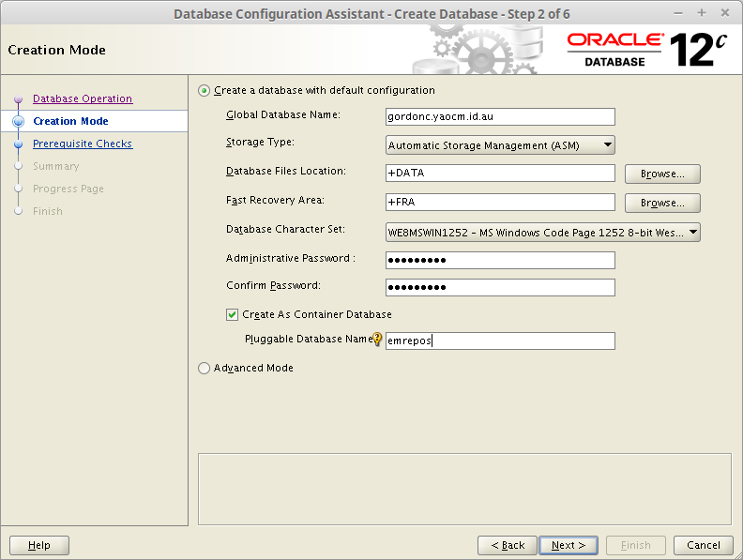This screenshot has width=743, height=560.
Task: Click the Prerequisite Checks step bullet icon
Action: click(x=18, y=144)
